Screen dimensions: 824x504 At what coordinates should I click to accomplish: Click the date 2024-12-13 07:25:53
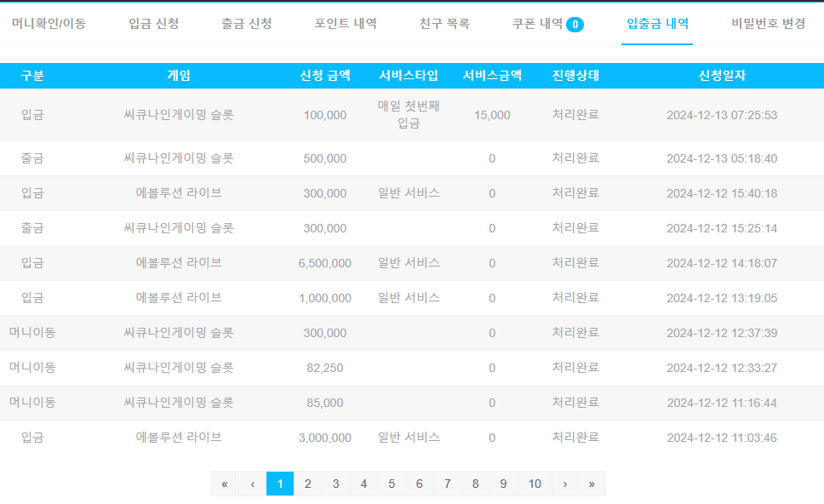(x=722, y=115)
